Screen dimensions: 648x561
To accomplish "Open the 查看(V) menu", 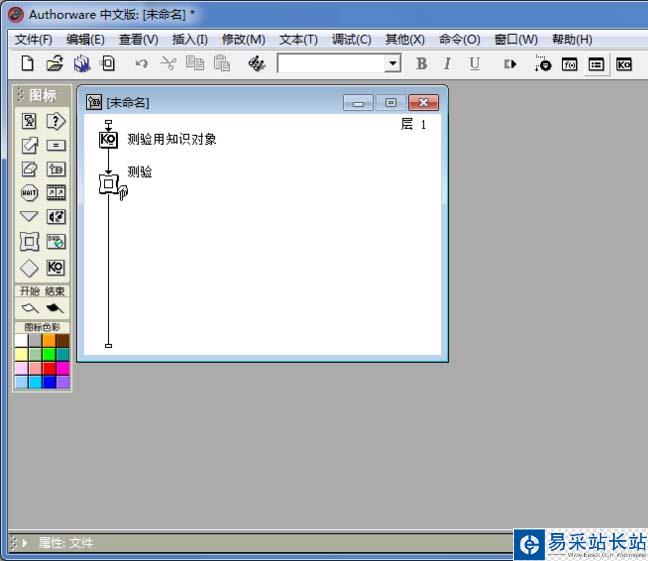I will (x=138, y=40).
